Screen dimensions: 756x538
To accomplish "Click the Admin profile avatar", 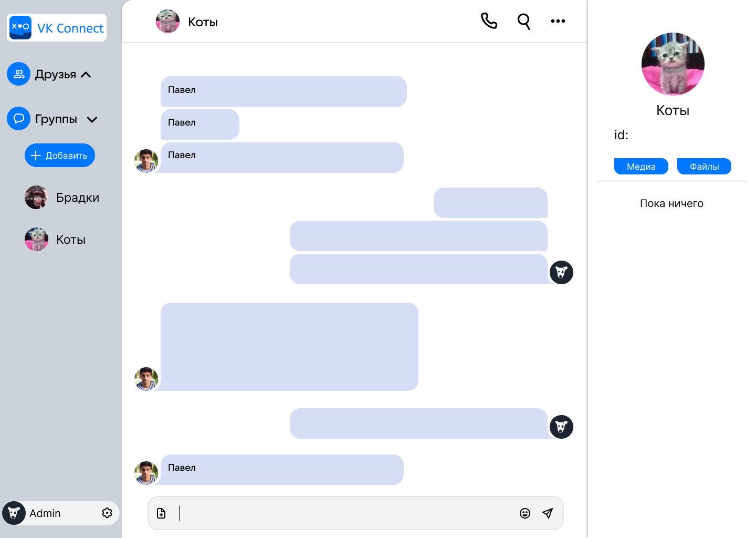I will [14, 513].
